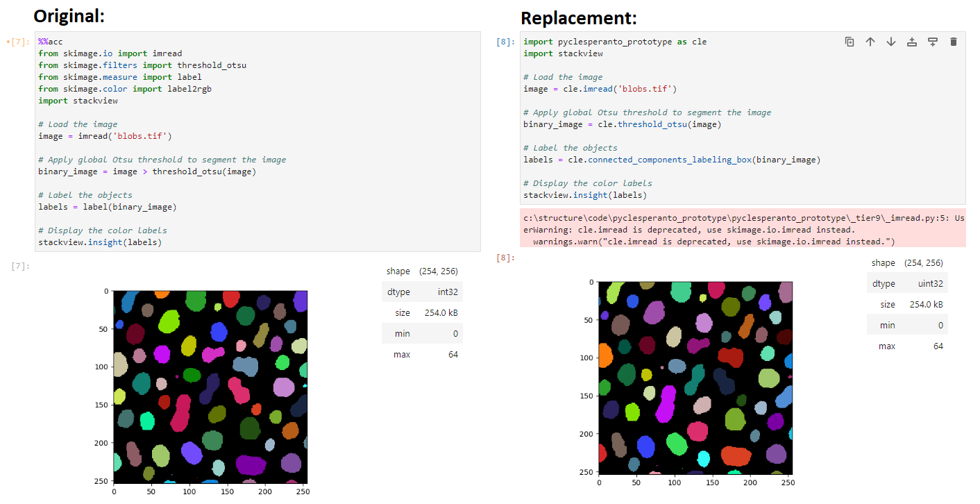980x504 pixels.
Task: Click line "binary_image = cle.threshold_otsu(image)"
Action: [623, 124]
